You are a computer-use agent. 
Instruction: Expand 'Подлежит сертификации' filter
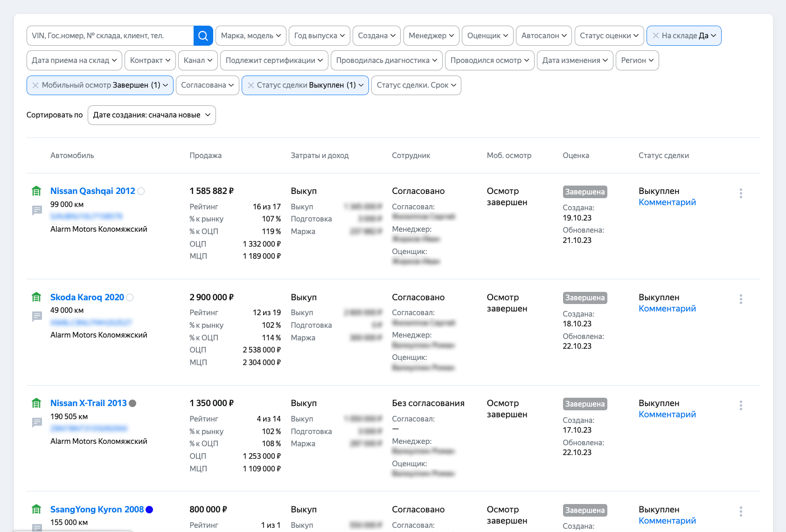[x=274, y=60]
